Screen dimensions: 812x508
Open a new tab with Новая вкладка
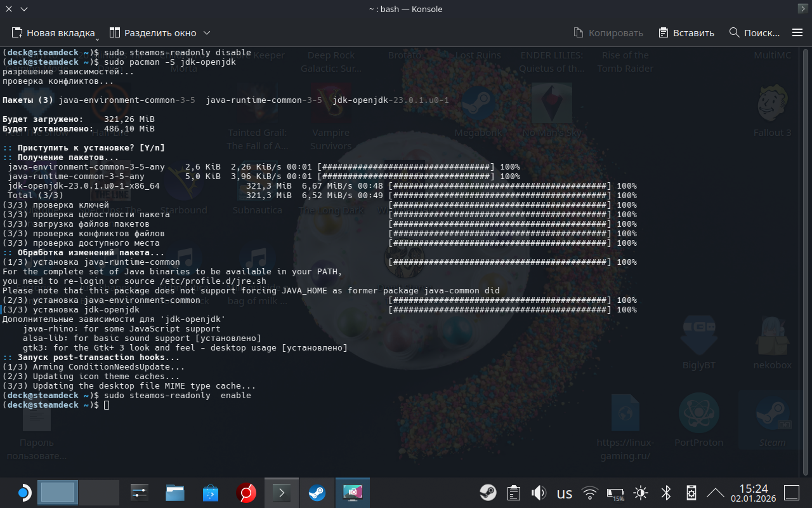coord(53,32)
